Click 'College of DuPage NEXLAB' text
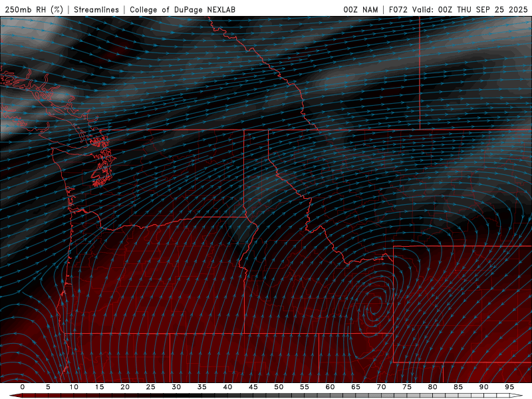 [x=182, y=9]
